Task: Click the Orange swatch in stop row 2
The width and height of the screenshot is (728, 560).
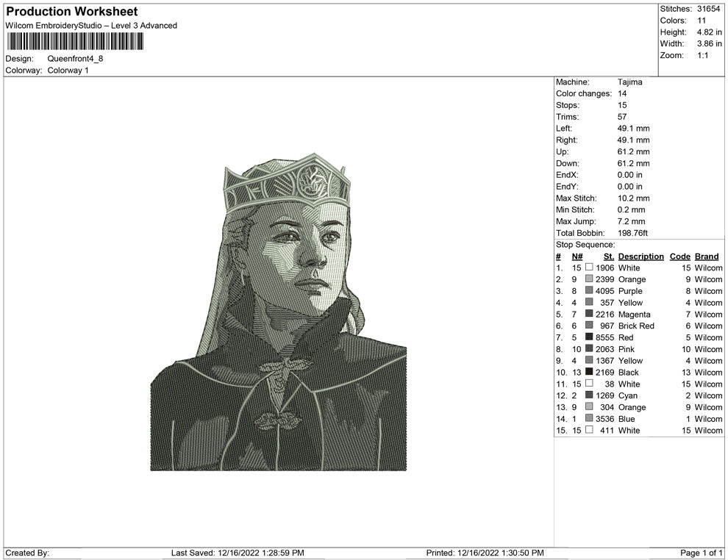Action: point(589,279)
